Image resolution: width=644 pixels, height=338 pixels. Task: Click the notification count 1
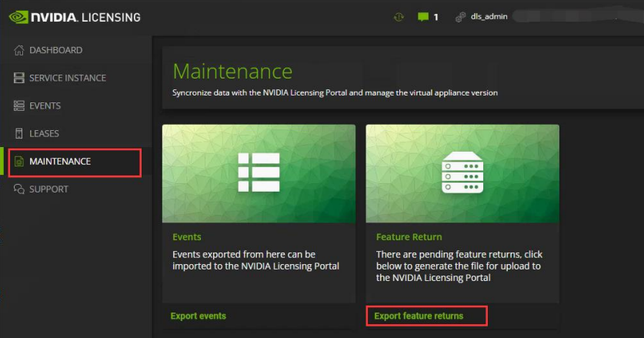tap(435, 17)
